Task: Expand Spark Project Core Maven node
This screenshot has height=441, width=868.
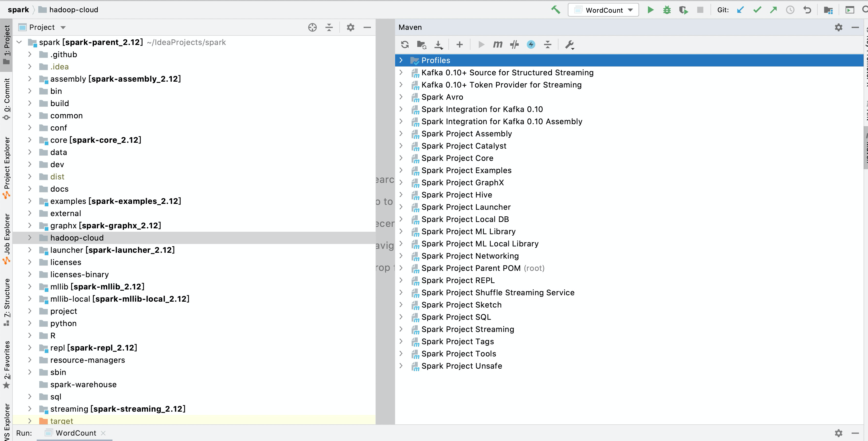Action: click(401, 158)
